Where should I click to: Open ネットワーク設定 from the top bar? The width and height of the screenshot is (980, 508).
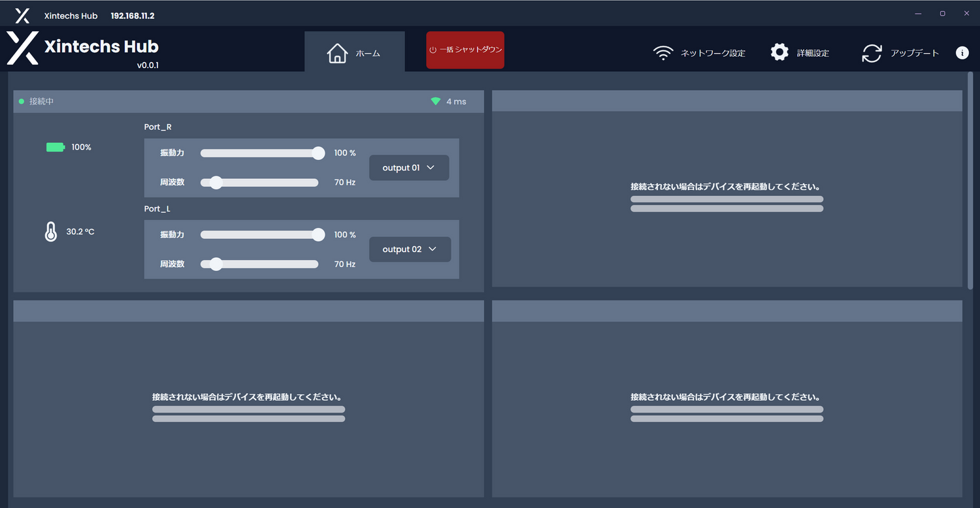(713, 54)
